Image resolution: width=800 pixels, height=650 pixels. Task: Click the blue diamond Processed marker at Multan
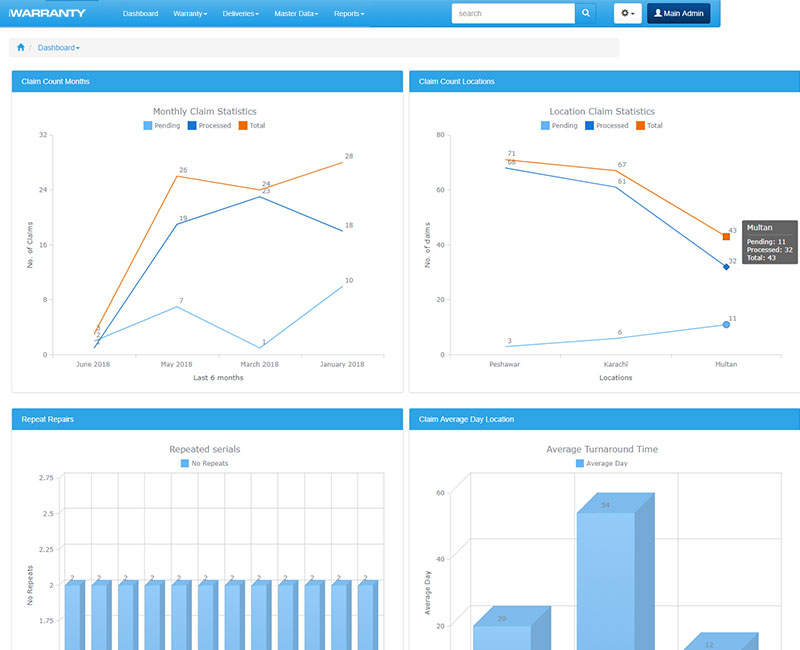click(726, 267)
